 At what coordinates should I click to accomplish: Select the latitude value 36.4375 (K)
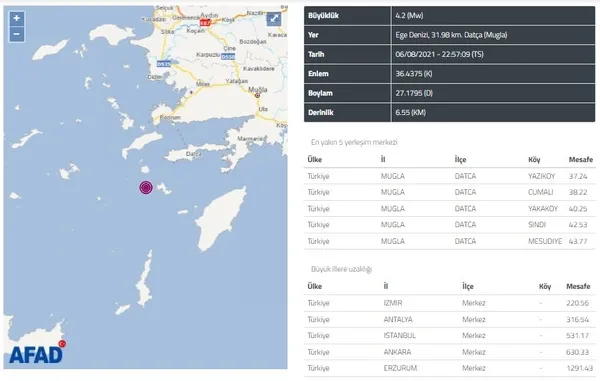pyautogui.click(x=414, y=74)
